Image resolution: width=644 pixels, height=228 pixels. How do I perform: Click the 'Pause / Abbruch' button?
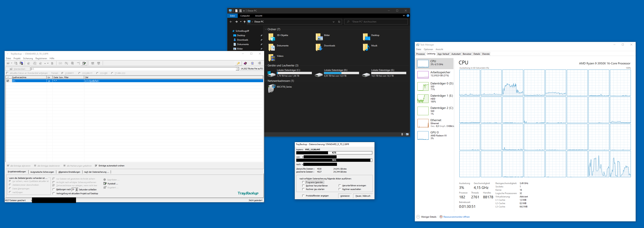(363, 196)
